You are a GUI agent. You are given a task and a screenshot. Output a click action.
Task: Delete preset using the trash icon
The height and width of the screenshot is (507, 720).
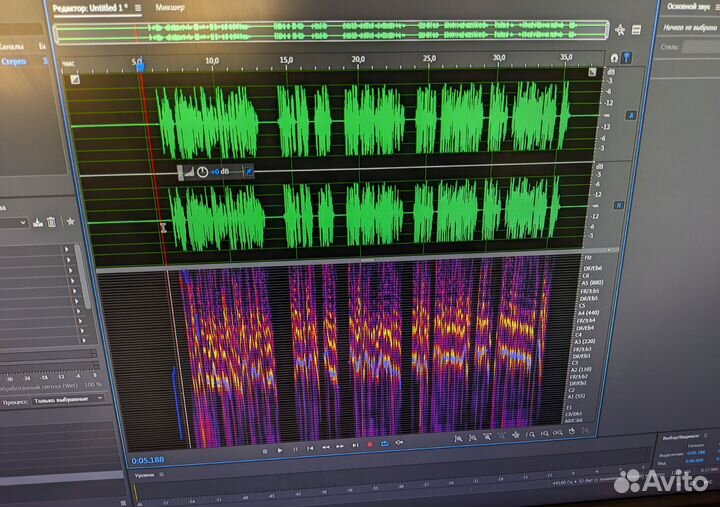pos(51,222)
